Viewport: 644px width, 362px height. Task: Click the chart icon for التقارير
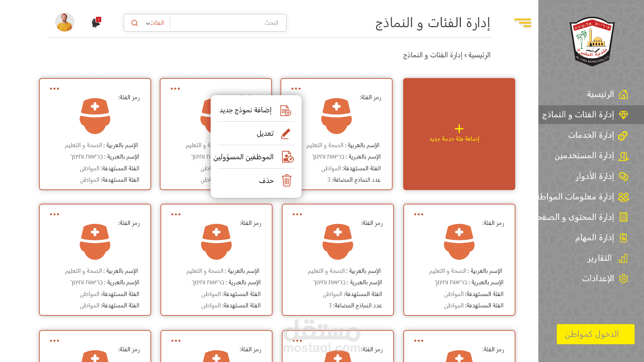(623, 258)
